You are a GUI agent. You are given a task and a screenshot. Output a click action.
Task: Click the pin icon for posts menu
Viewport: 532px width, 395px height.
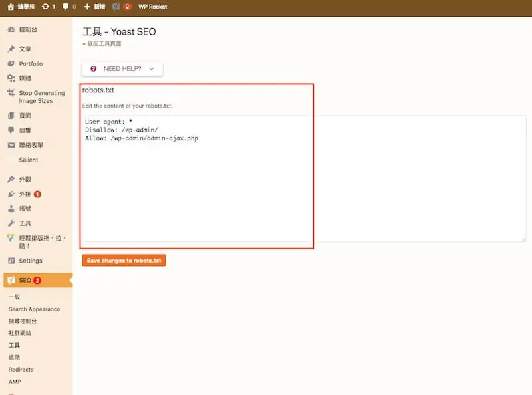click(11, 49)
